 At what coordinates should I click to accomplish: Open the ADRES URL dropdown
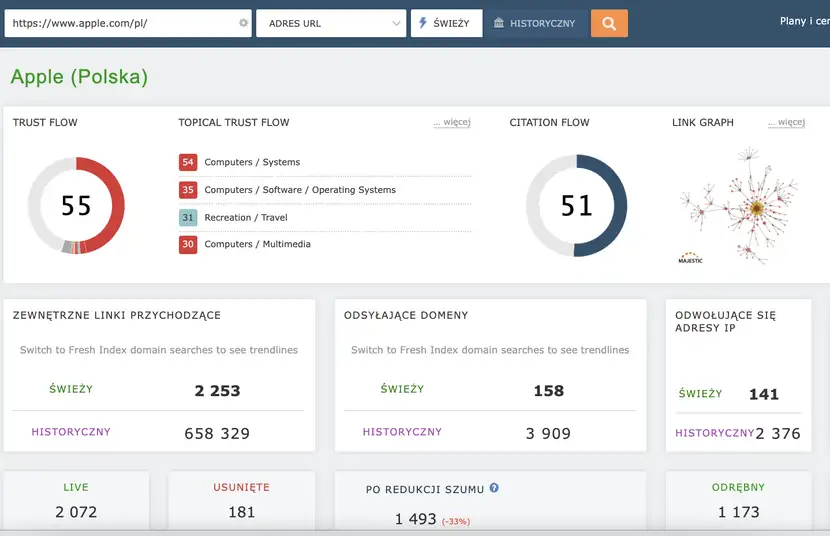coord(331,23)
